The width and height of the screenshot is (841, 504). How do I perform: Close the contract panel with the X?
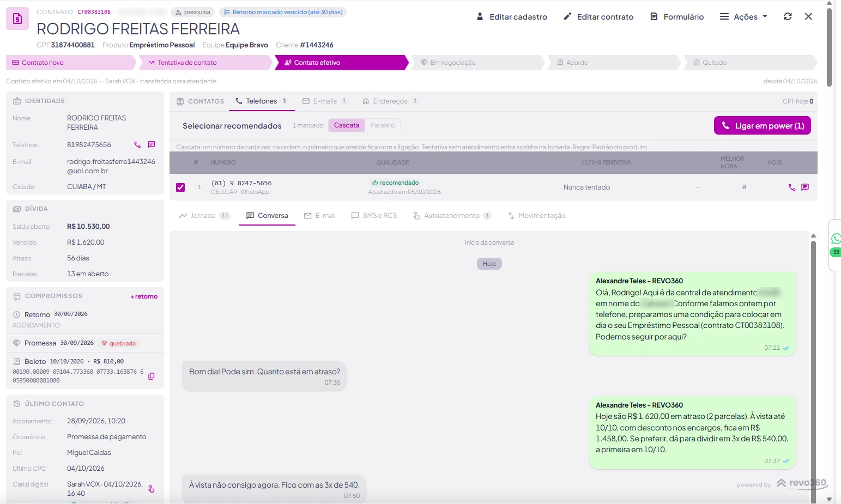[808, 16]
